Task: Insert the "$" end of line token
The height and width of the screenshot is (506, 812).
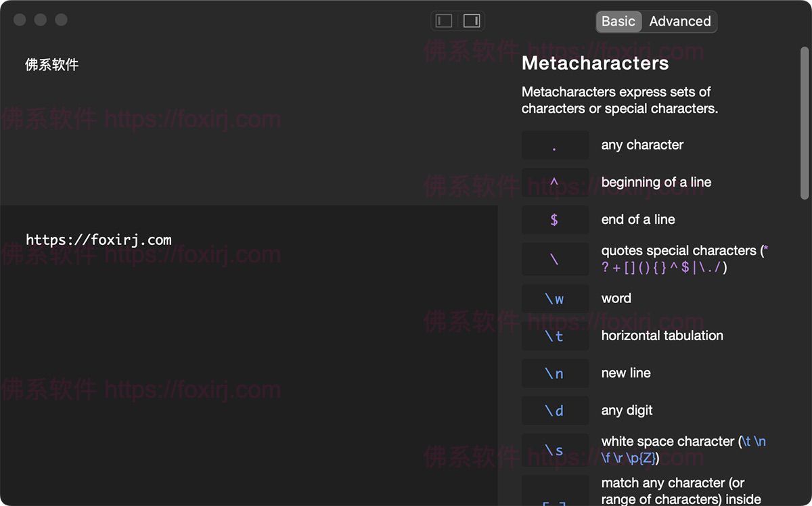Action: (x=555, y=219)
